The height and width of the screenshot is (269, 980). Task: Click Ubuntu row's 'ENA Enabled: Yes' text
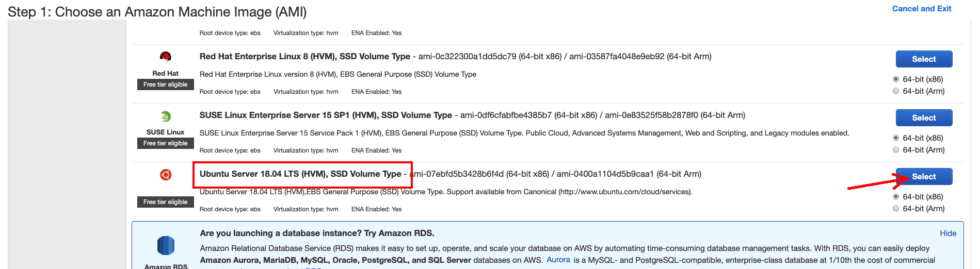[x=376, y=209]
